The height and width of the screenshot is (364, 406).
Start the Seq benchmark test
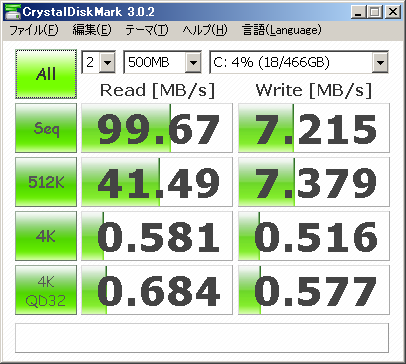(x=46, y=128)
